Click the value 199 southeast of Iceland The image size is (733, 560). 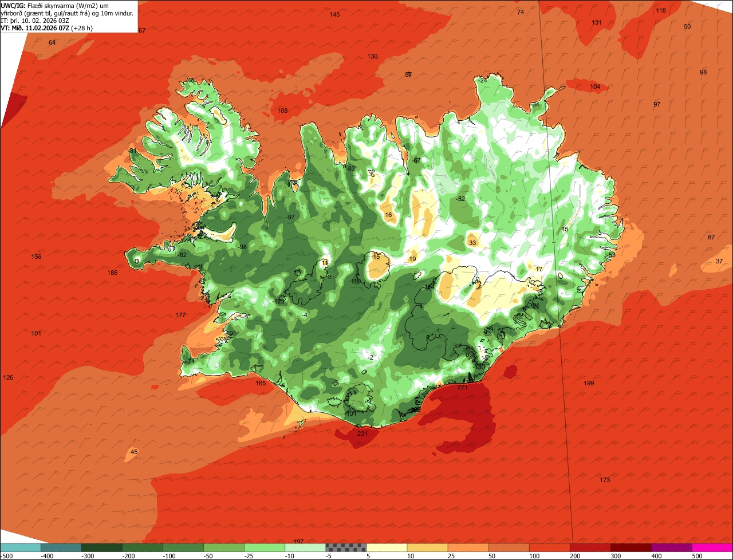tap(589, 383)
